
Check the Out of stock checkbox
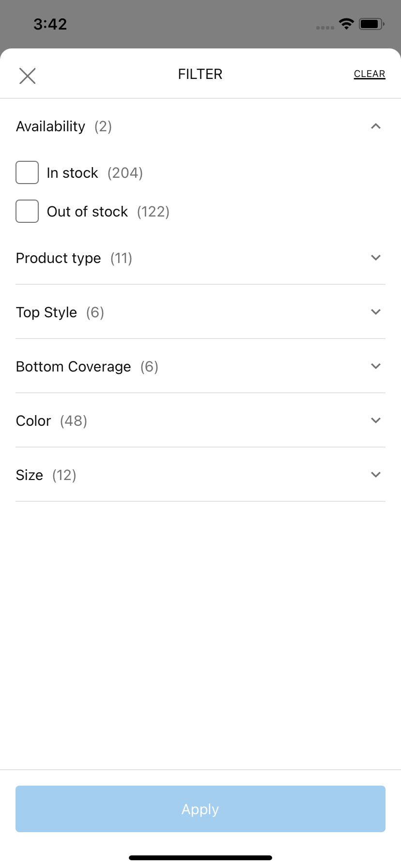[27, 211]
